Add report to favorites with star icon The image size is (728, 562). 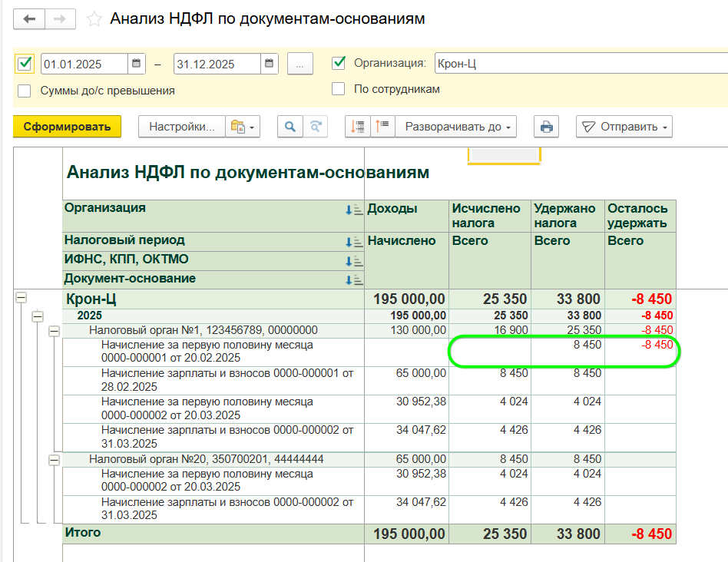point(94,19)
